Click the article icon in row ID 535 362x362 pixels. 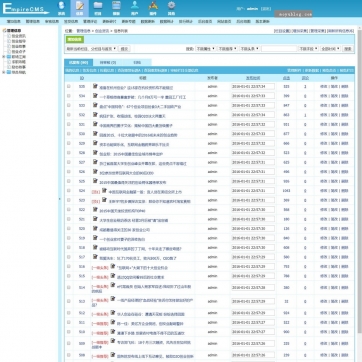pyautogui.click(x=95, y=86)
